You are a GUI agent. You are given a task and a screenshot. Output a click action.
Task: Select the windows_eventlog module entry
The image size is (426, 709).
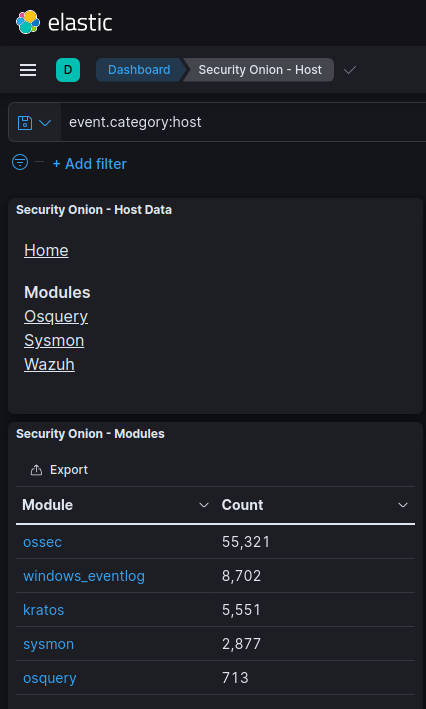[x=84, y=576]
